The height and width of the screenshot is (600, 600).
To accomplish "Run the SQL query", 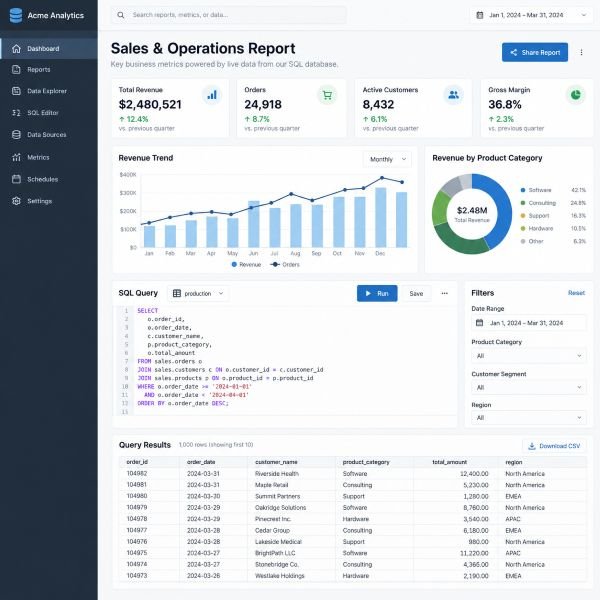I will point(377,293).
